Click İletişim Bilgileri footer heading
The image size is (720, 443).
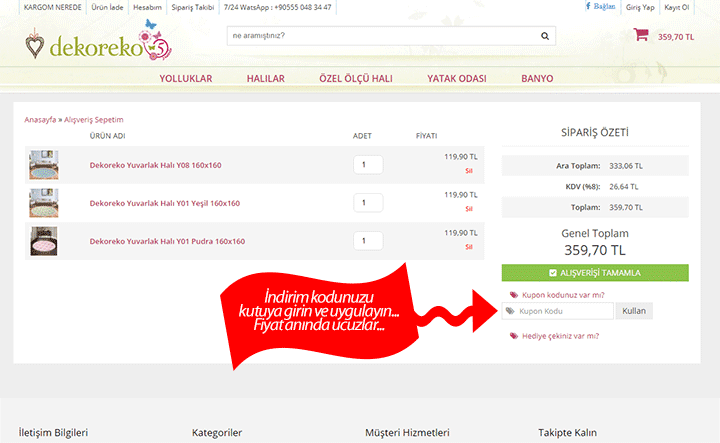[x=53, y=432]
